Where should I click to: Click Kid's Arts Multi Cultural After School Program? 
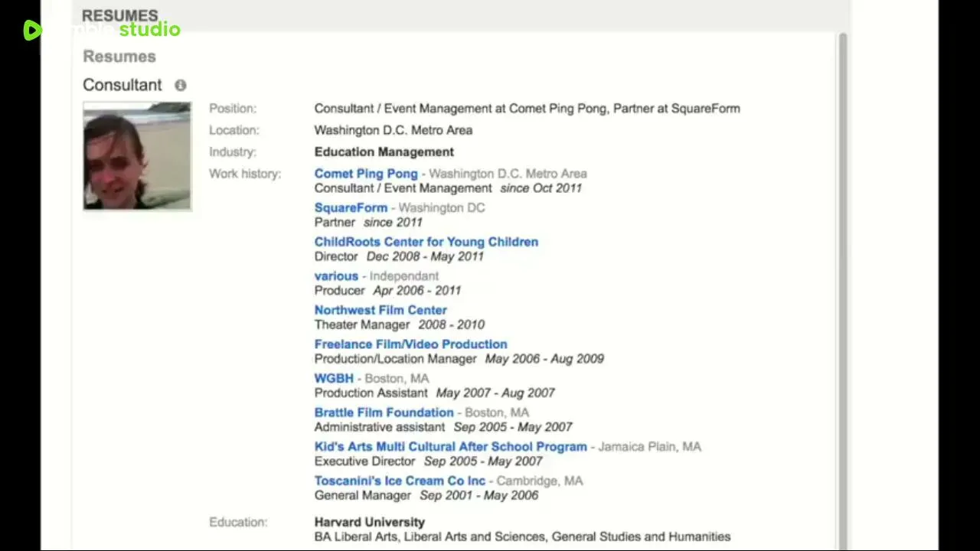tap(450, 447)
